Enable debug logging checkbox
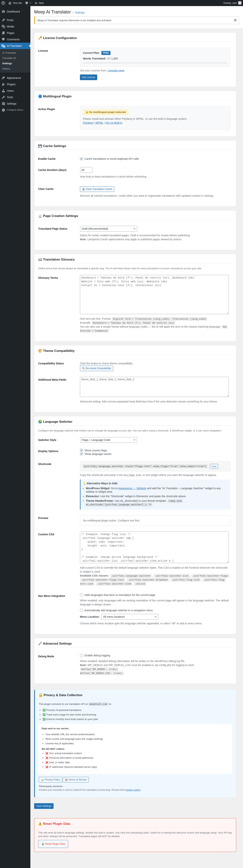Image resolution: width=243 pixels, height=868 pixels. pos(81,655)
